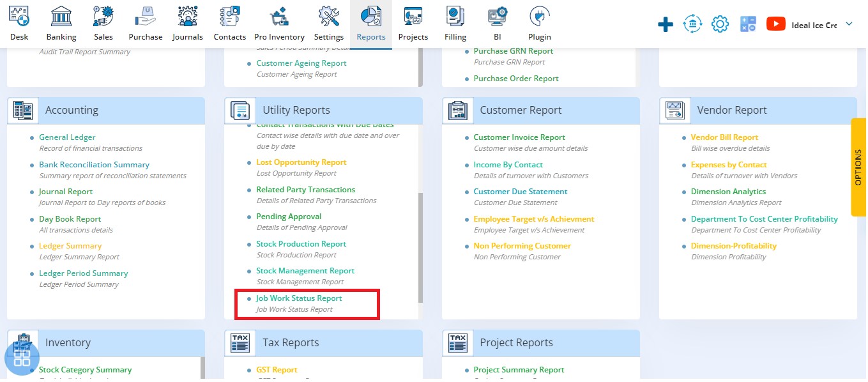Click the Sales module icon
The width and height of the screenshot is (868, 382).
(103, 16)
